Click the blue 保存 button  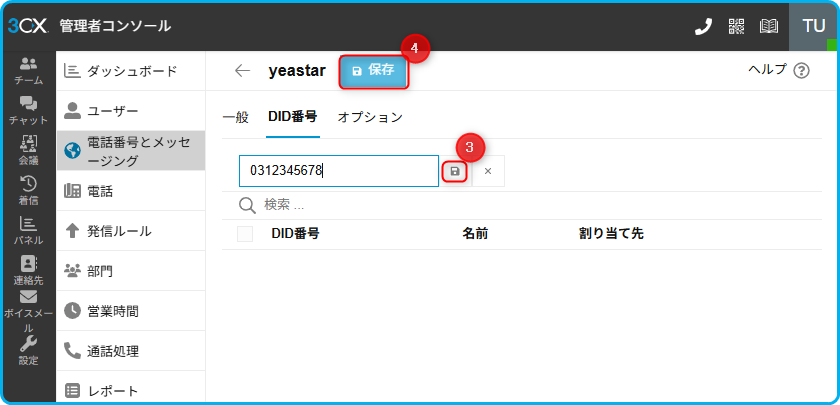[x=373, y=71]
